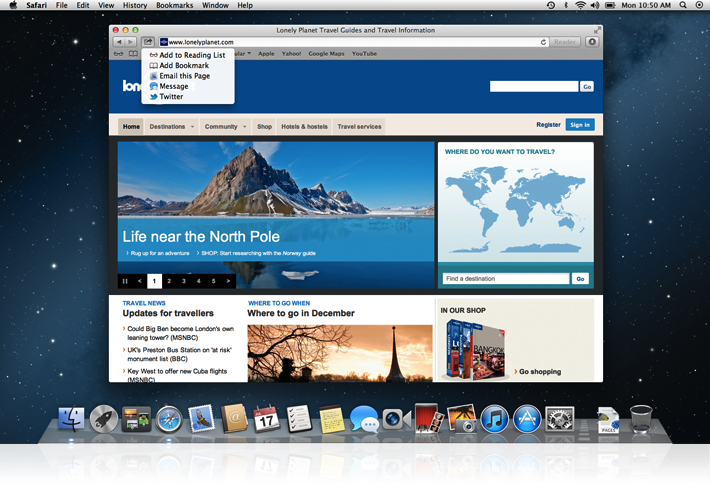
Task: Open iTunes music note in the Dock
Action: click(494, 419)
